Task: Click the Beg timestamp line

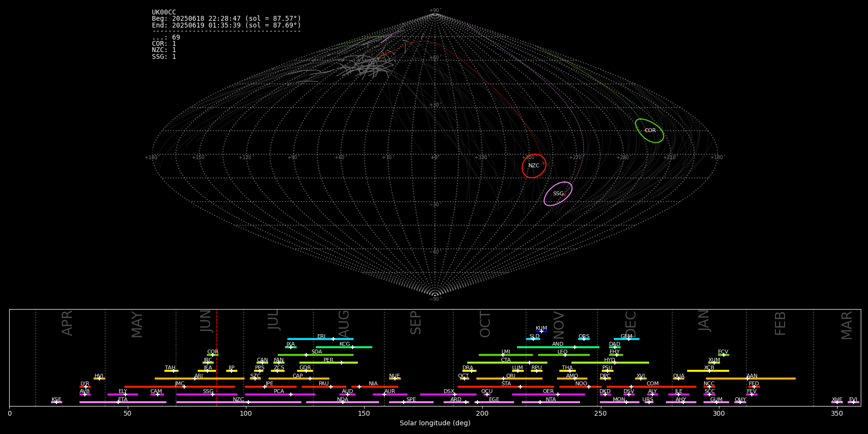Action: (x=226, y=19)
